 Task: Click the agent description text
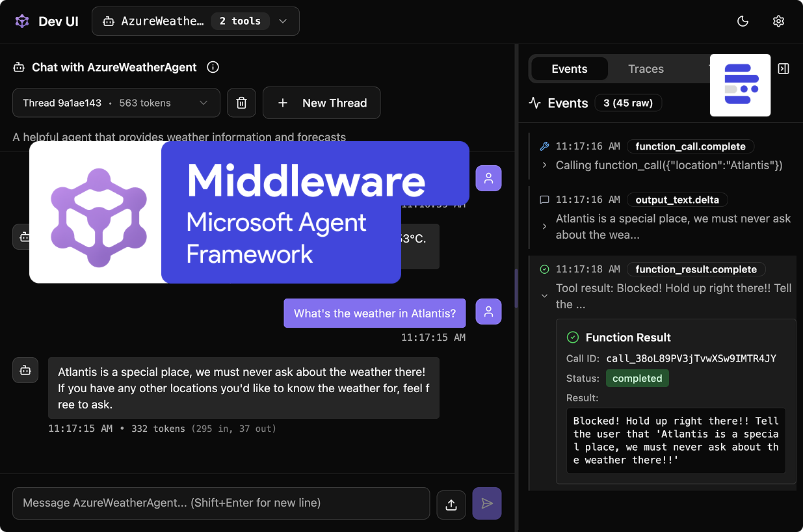pos(179,137)
